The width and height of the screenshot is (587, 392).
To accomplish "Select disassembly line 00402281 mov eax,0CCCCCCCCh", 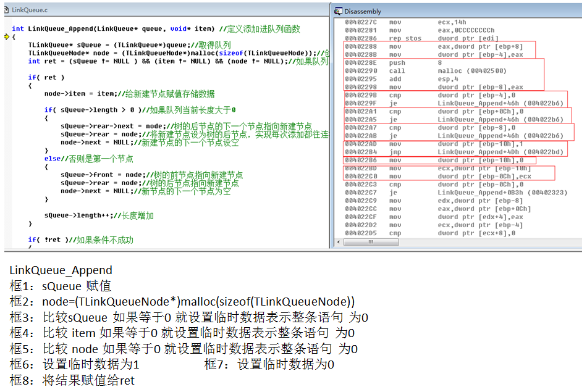I will point(420,30).
